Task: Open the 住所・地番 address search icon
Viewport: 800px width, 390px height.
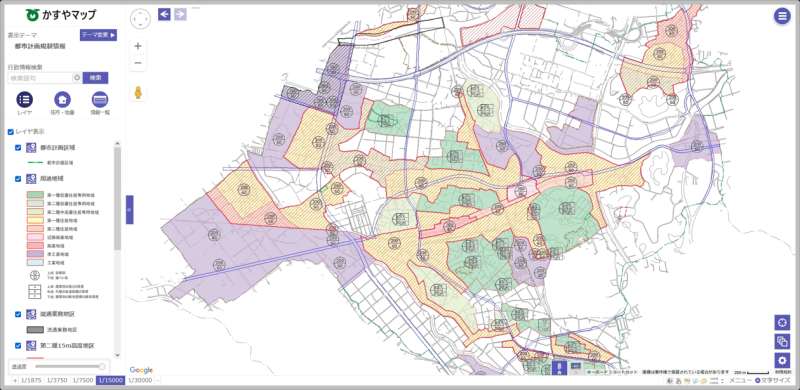Action: (x=62, y=100)
